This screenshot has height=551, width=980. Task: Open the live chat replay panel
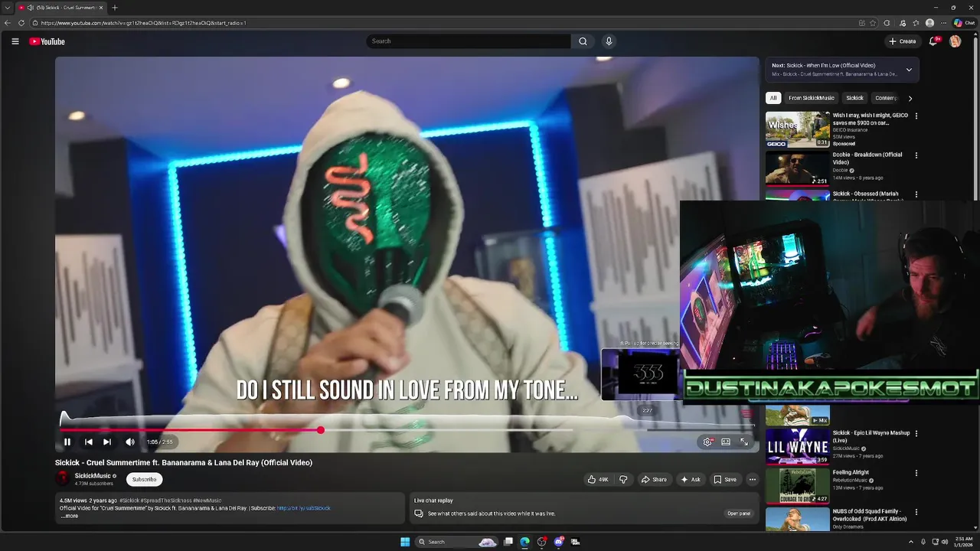pyautogui.click(x=738, y=514)
